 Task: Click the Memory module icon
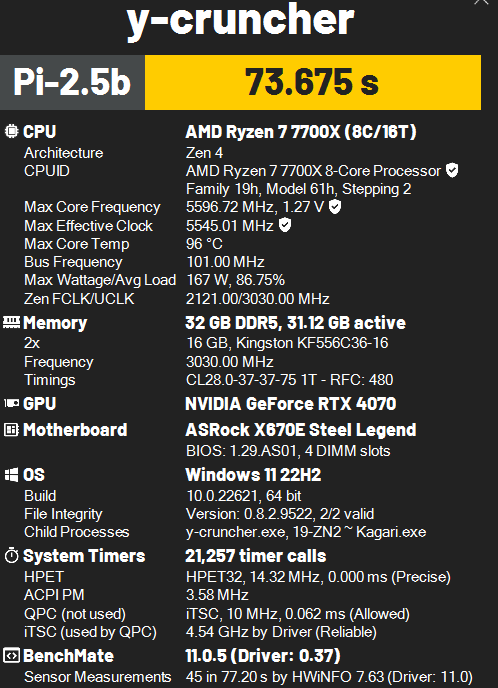(11, 322)
